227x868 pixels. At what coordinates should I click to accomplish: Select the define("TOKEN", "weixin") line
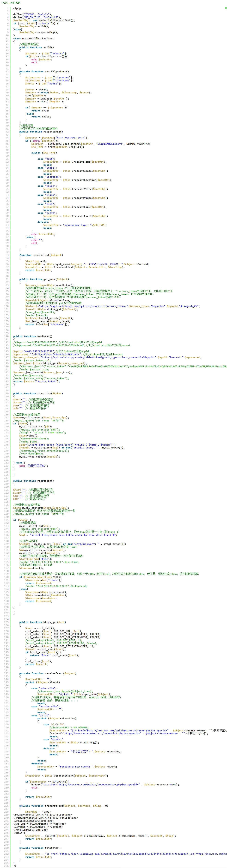33,15
